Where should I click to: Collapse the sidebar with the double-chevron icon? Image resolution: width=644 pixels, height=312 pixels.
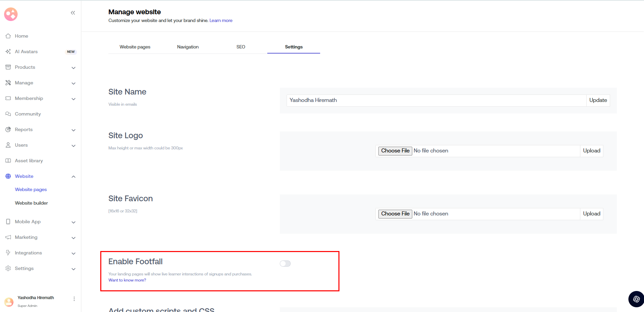pos(73,13)
